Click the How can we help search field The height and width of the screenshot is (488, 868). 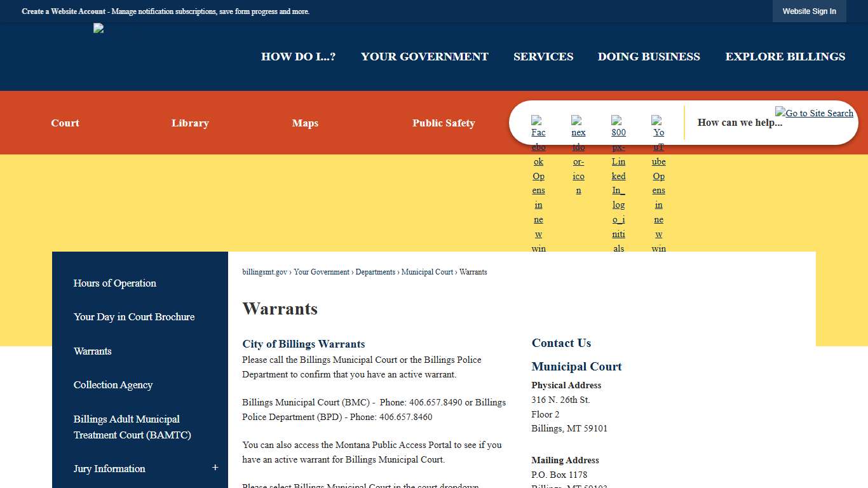pyautogui.click(x=739, y=123)
